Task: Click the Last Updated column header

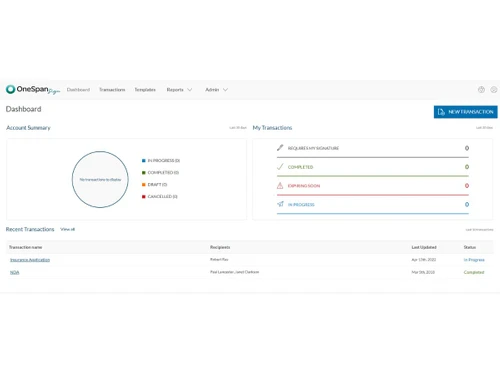Action: pos(424,247)
